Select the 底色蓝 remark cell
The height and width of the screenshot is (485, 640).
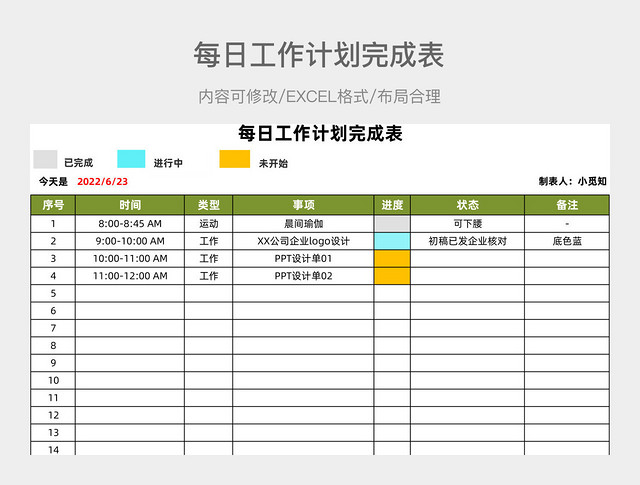point(567,241)
